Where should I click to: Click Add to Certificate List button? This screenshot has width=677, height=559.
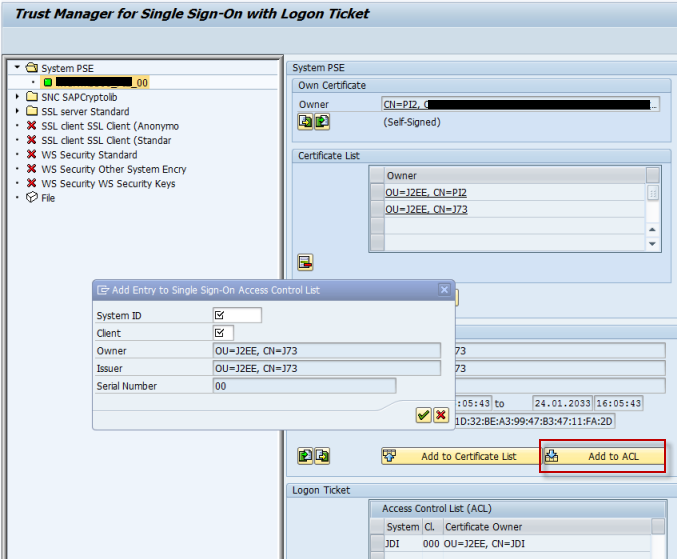pyautogui.click(x=460, y=456)
